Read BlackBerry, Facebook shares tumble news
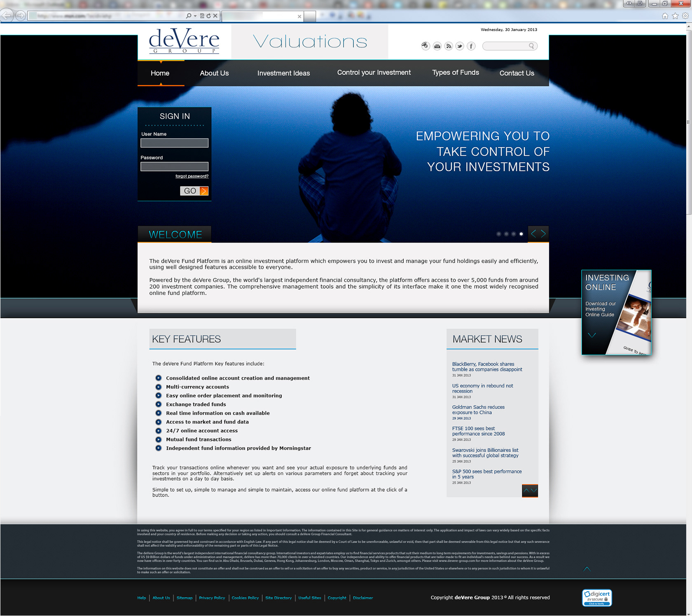The width and height of the screenshot is (692, 616). coord(487,367)
